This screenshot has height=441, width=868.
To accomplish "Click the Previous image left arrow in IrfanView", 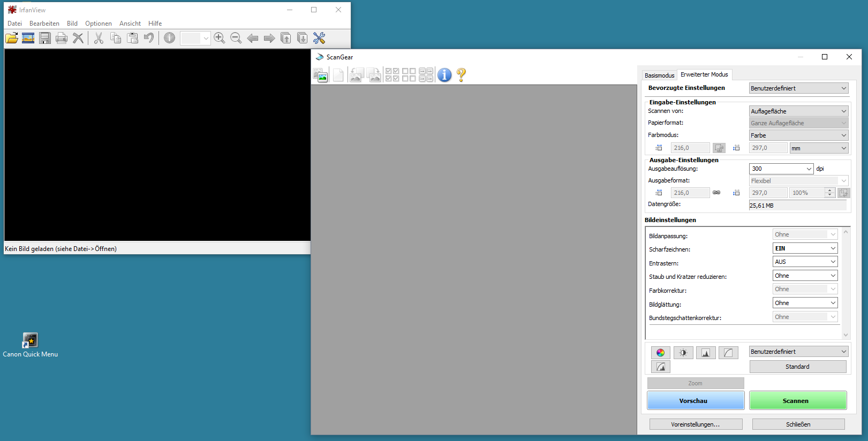I will [x=252, y=38].
